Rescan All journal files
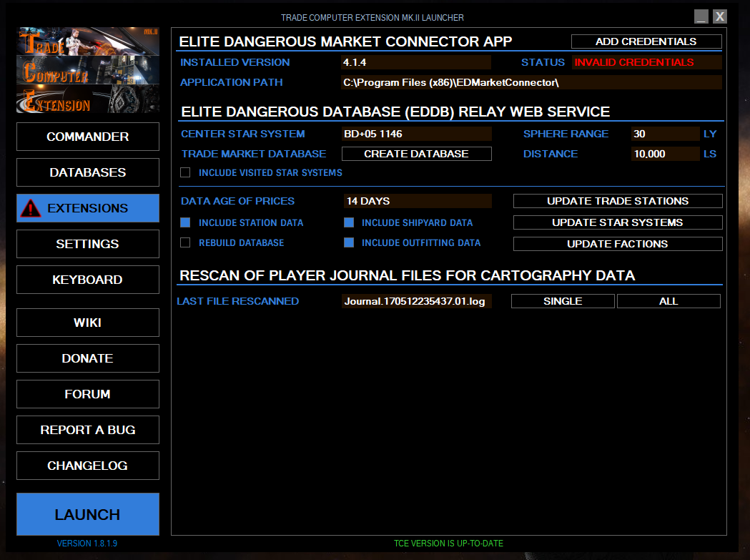This screenshot has width=750, height=560. pyautogui.click(x=668, y=301)
